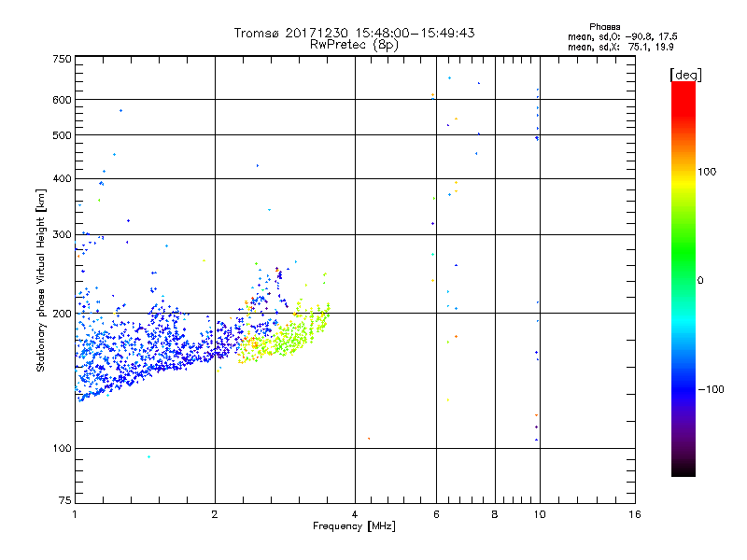Click the colorbar tick label "100" beside yellow
Image resolution: width=747 pixels, height=560 pixels.
tap(707, 172)
